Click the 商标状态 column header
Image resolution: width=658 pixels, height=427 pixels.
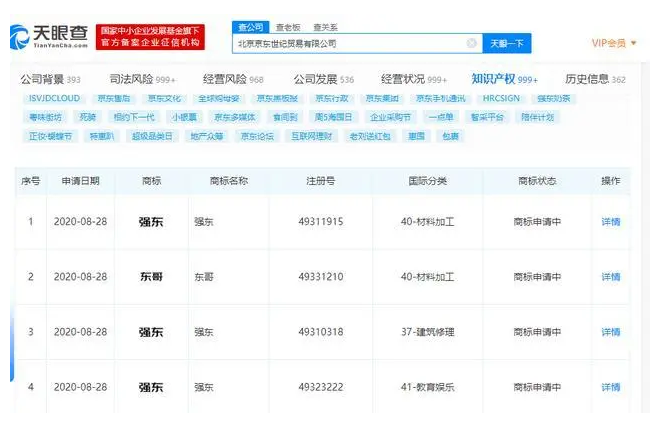click(x=537, y=181)
